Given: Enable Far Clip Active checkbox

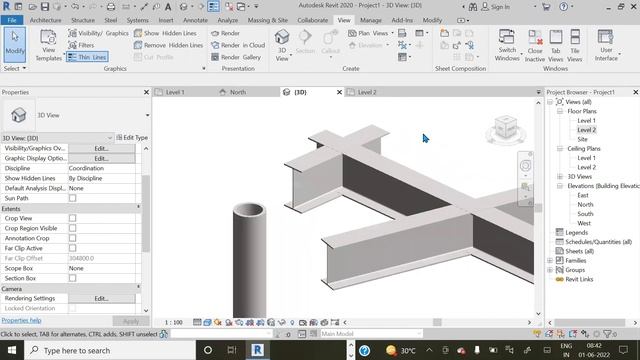Looking at the screenshot, I should [72, 248].
